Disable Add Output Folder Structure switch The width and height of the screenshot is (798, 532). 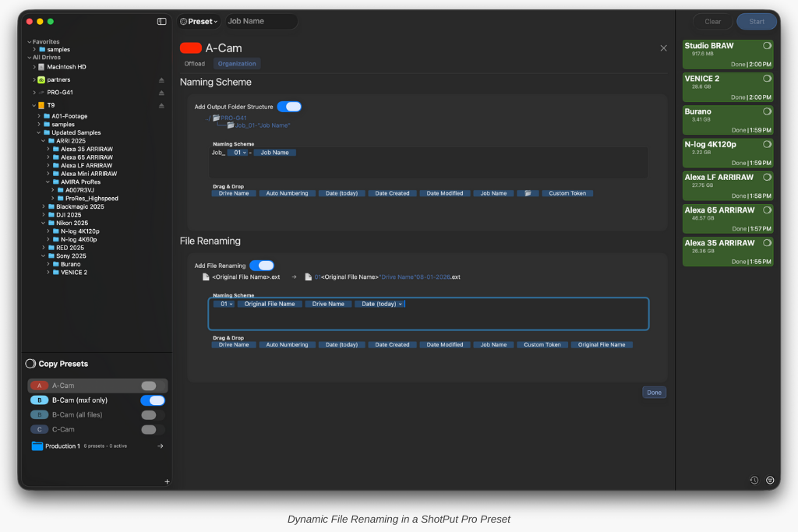click(x=289, y=107)
